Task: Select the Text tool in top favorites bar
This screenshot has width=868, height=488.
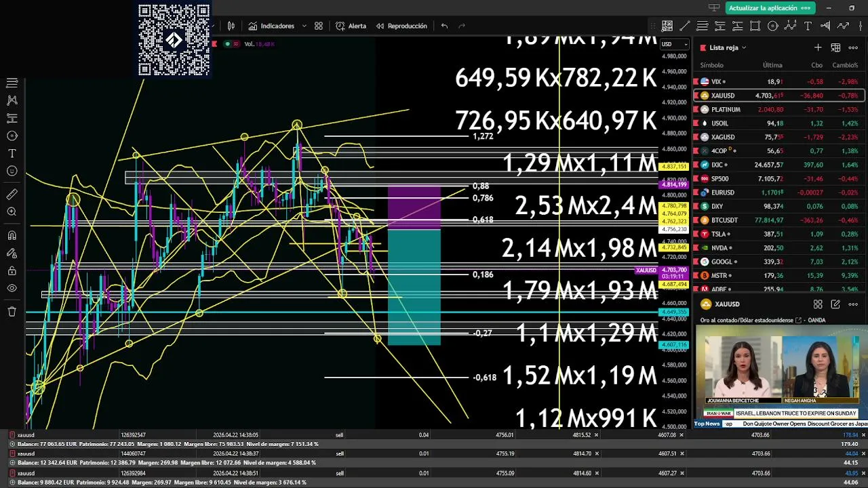Action: click(808, 26)
